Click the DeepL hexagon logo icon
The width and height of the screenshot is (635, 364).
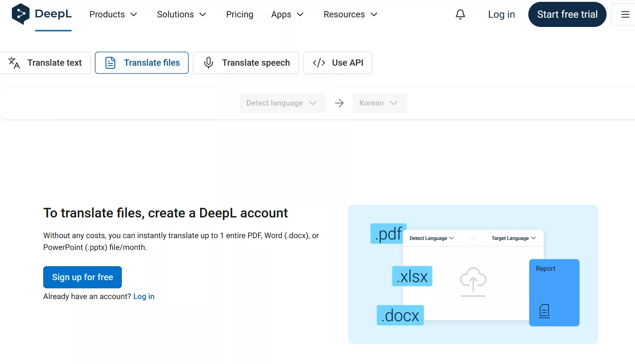[x=21, y=14]
